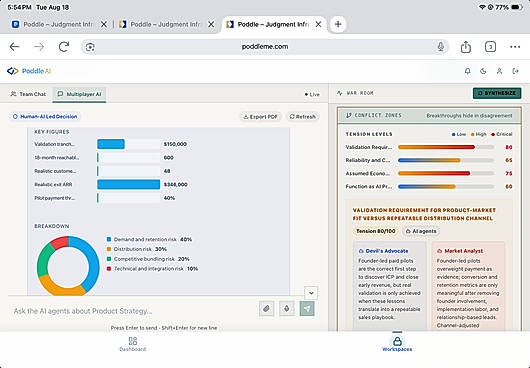Switch to the Team Chat tab
The width and height of the screenshot is (530, 368).
pyautogui.click(x=28, y=94)
